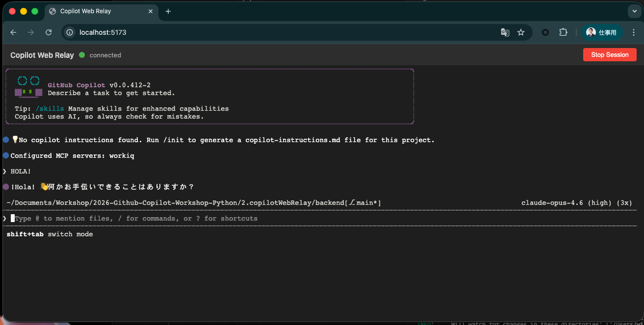Click "Copilot uses AI, so always check" notice

click(109, 117)
